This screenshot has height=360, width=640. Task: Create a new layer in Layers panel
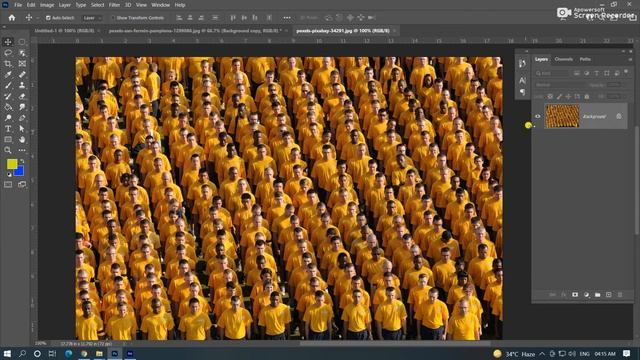[609, 294]
